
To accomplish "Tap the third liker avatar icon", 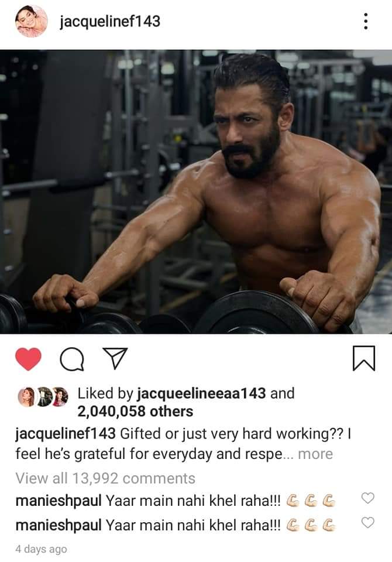I will click(x=60, y=397).
